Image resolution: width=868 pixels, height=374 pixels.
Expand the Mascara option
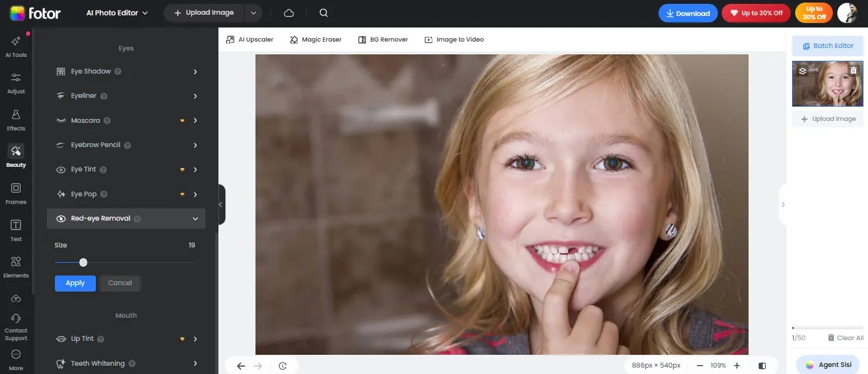(195, 120)
